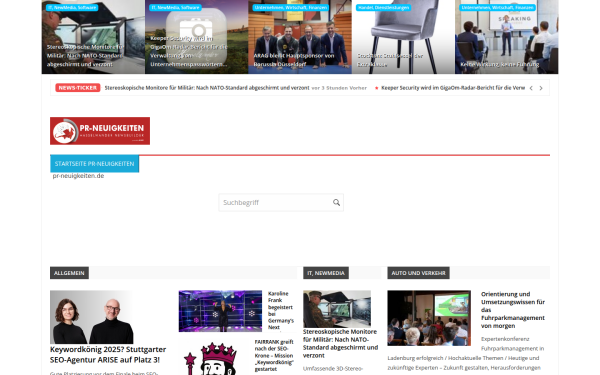Click thumbnail of two people in black

pyautogui.click(x=92, y=317)
